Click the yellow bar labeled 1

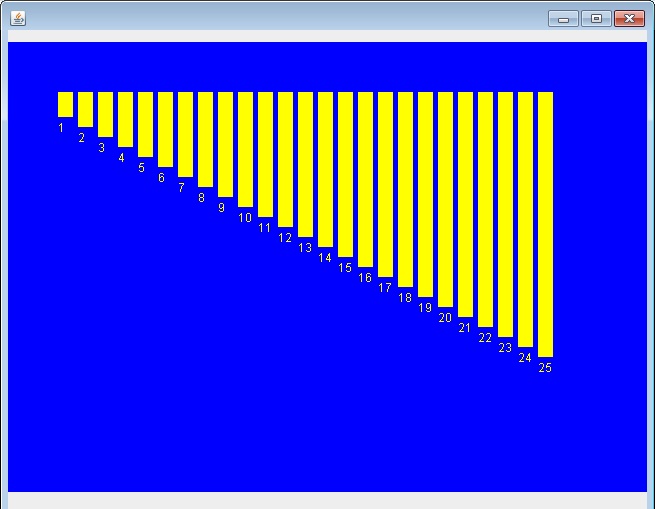click(x=65, y=104)
